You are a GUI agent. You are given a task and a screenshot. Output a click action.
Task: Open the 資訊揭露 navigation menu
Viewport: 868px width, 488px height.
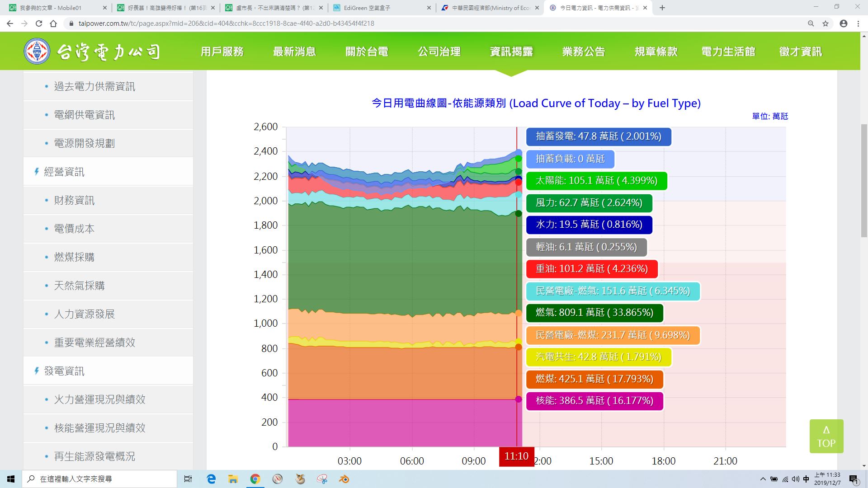[x=511, y=52]
